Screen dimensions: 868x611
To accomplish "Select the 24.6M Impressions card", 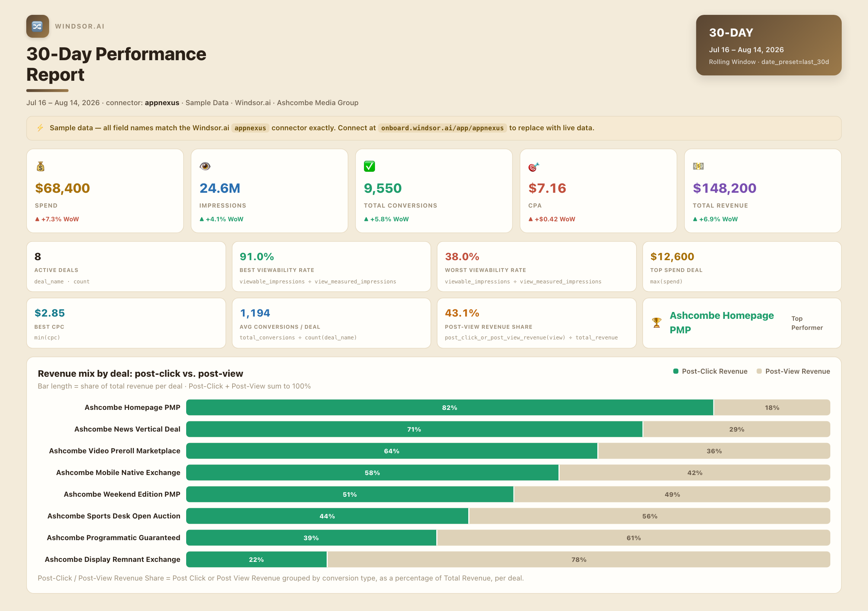I will click(x=270, y=191).
